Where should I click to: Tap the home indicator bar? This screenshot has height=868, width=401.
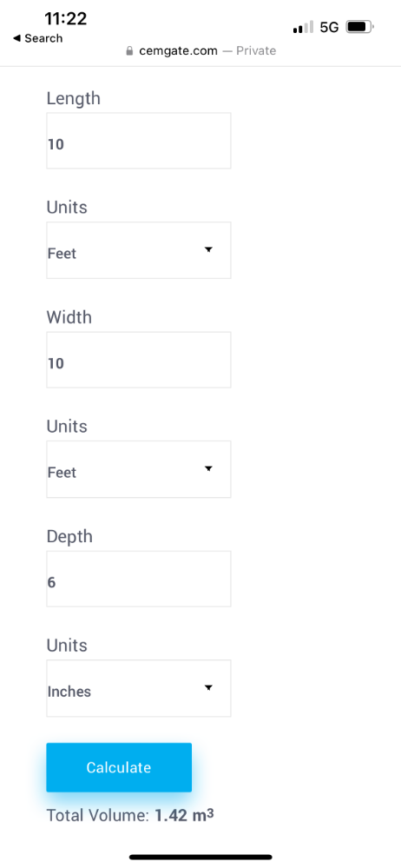(x=200, y=857)
